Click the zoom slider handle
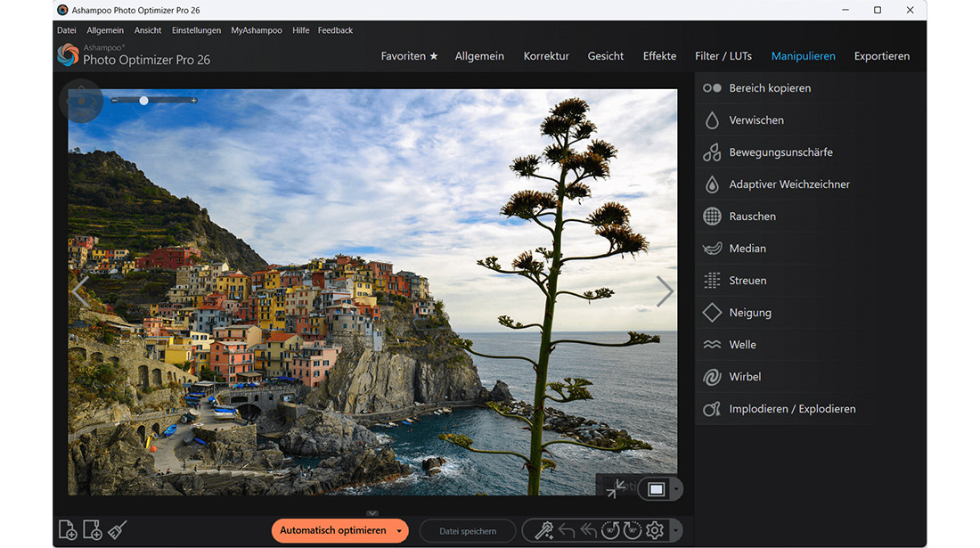Image resolution: width=980 pixels, height=548 pixels. tap(143, 101)
